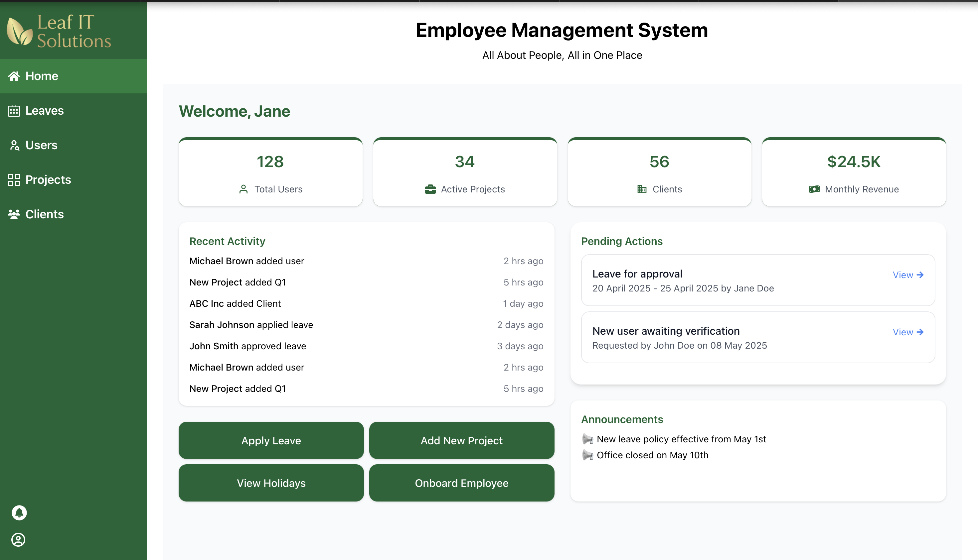Go to the Projects section
This screenshot has width=978, height=560.
pos(48,179)
